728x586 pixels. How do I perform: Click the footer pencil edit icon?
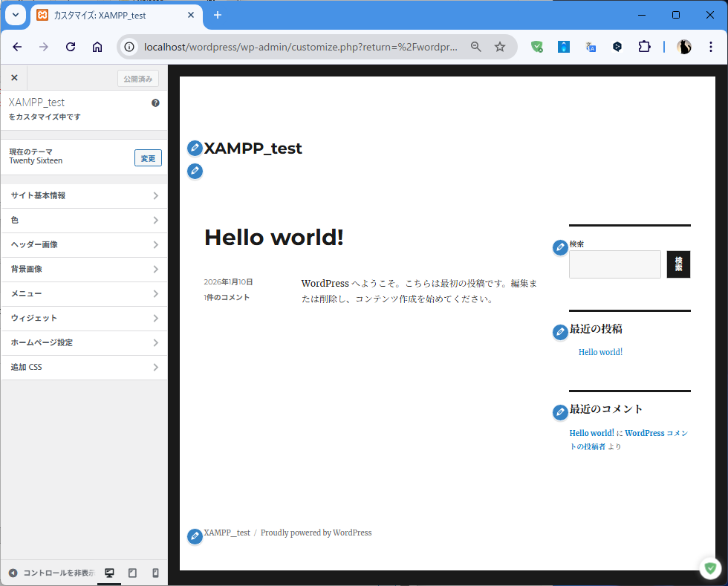195,536
